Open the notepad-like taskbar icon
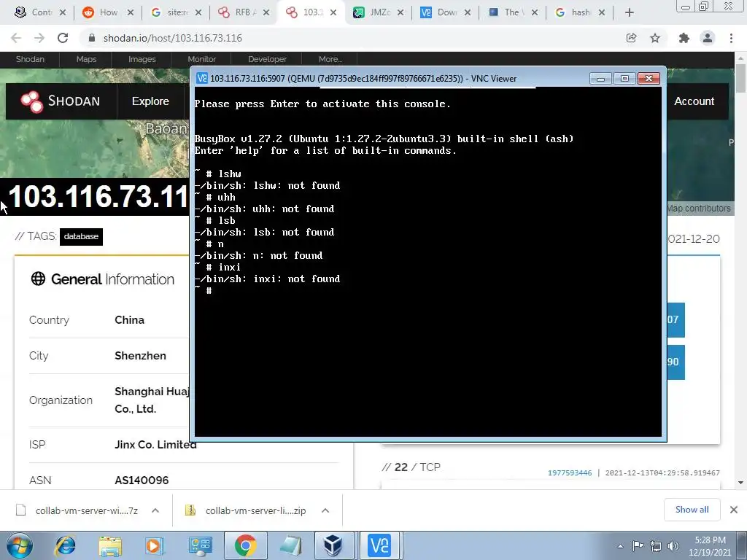The height and width of the screenshot is (560, 747). click(x=290, y=545)
